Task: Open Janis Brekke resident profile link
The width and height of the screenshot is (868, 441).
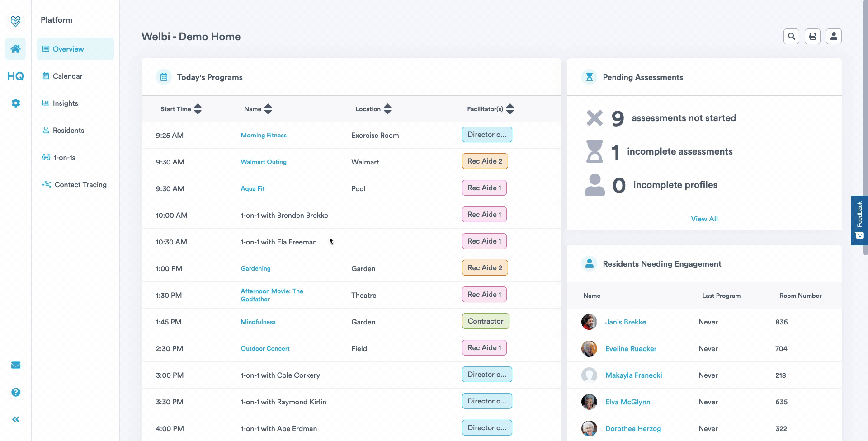Action: pos(625,322)
